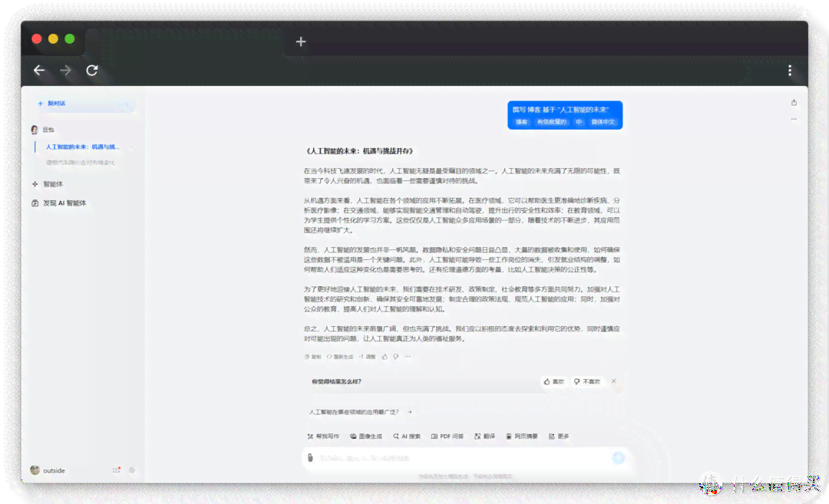
Task: Click the 发现 AI 智能体 icon
Action: [x=35, y=203]
